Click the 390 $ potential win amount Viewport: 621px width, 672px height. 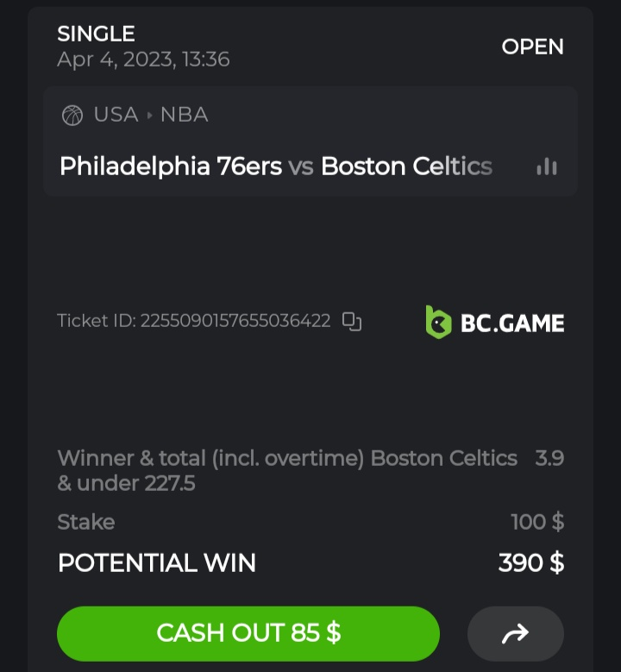pyautogui.click(x=530, y=563)
